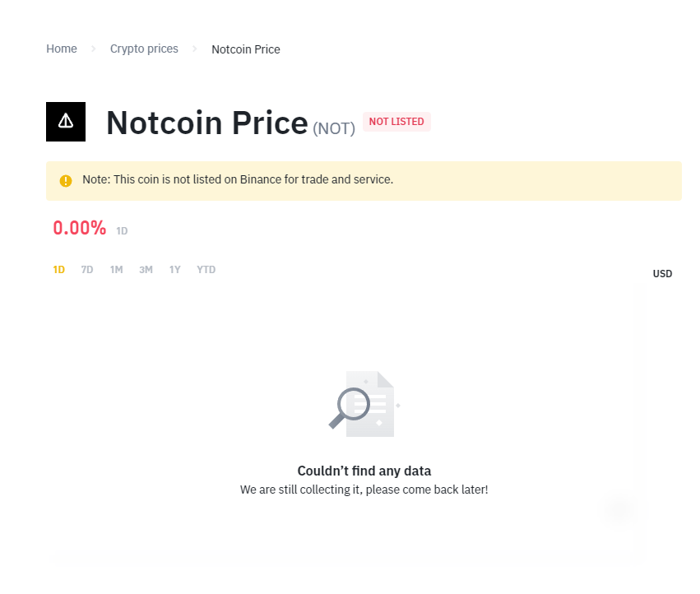
Task: Click the yellow warning icon in the note banner
Action: 66,181
